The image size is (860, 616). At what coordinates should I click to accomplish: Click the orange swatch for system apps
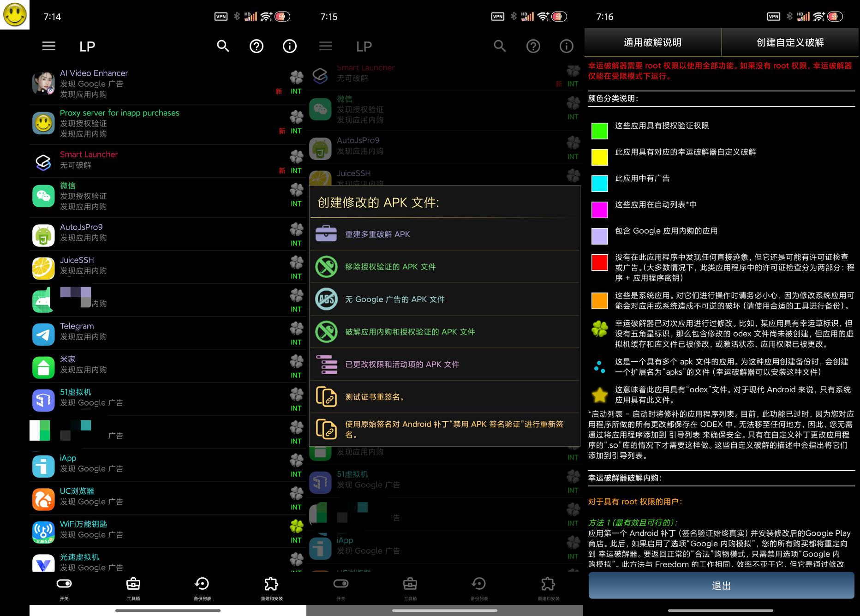600,301
